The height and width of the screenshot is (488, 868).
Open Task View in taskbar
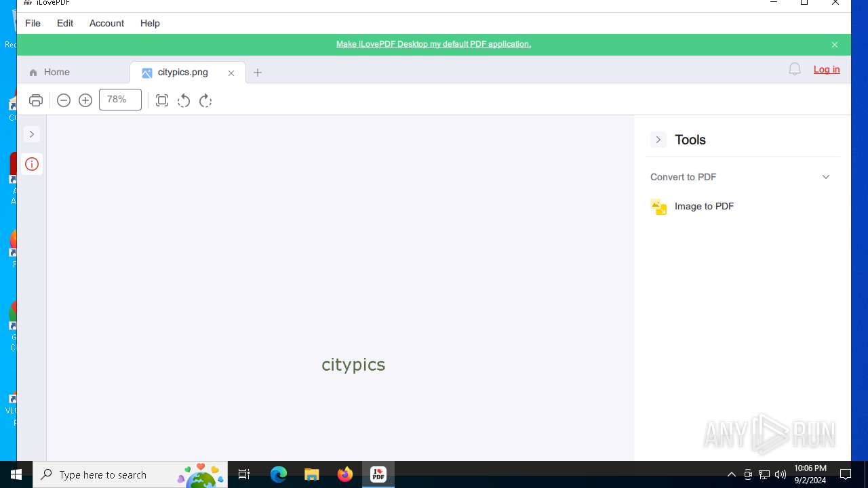(x=244, y=474)
